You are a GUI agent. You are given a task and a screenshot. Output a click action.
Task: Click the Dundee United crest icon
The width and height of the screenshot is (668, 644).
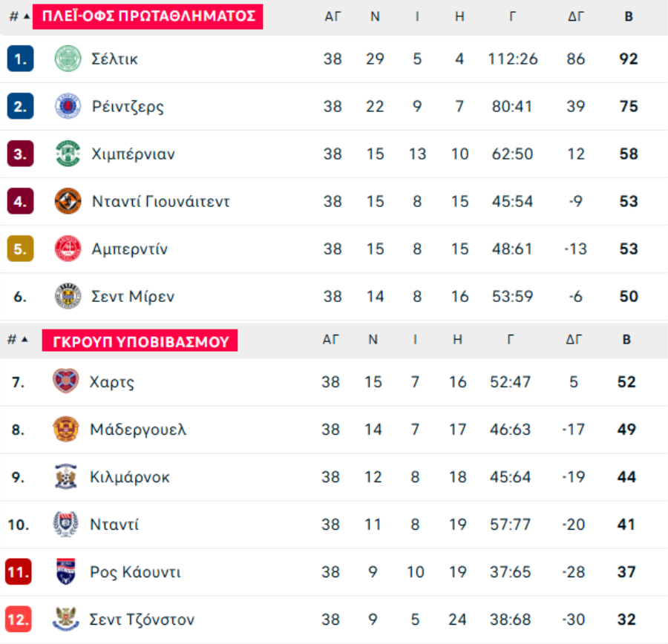68,201
